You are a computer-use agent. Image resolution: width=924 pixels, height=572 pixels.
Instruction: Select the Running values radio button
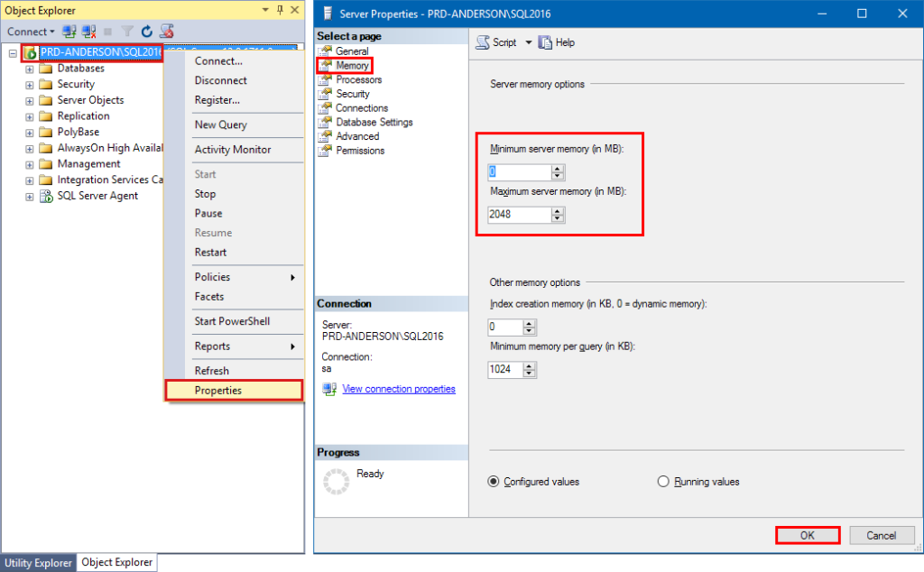coord(664,482)
